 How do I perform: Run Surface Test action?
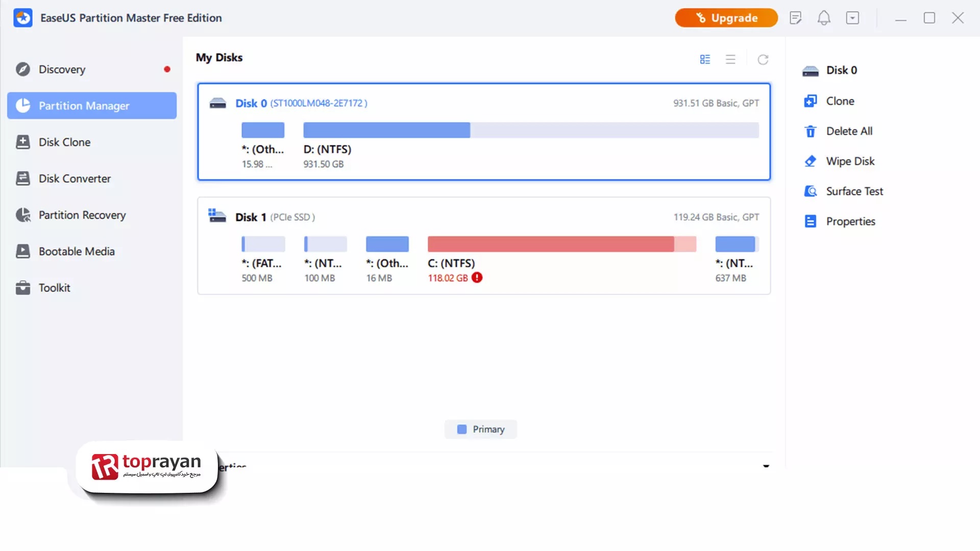(x=854, y=191)
